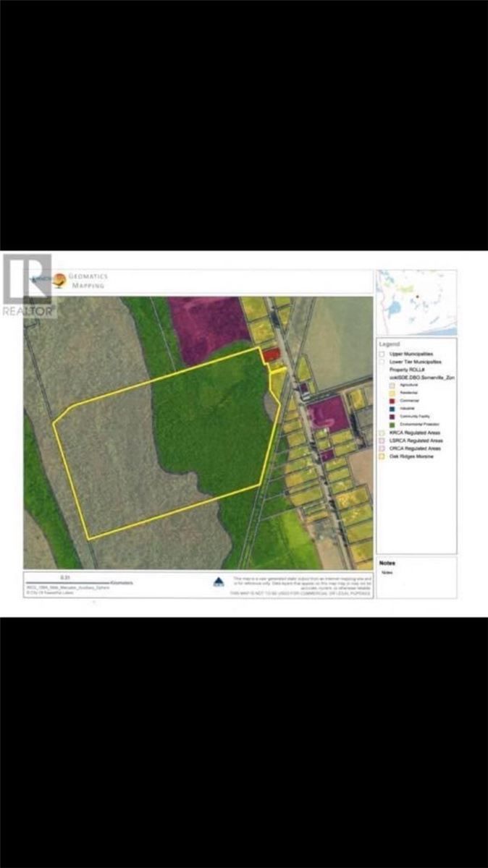Screen dimensions: 488x868
Task: Click the overview locator mini-map
Action: tap(416, 300)
